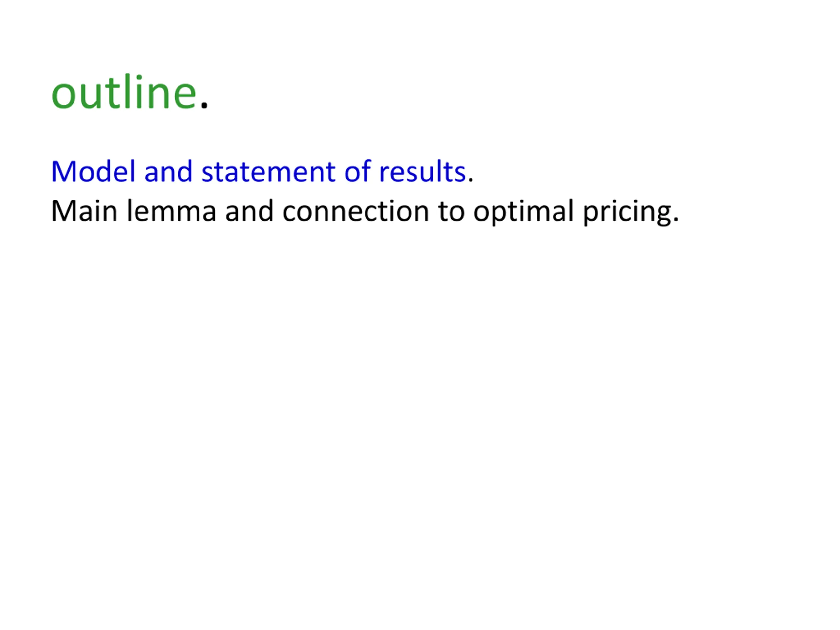Select the blue 'Model and statement of results' line

[262, 172]
